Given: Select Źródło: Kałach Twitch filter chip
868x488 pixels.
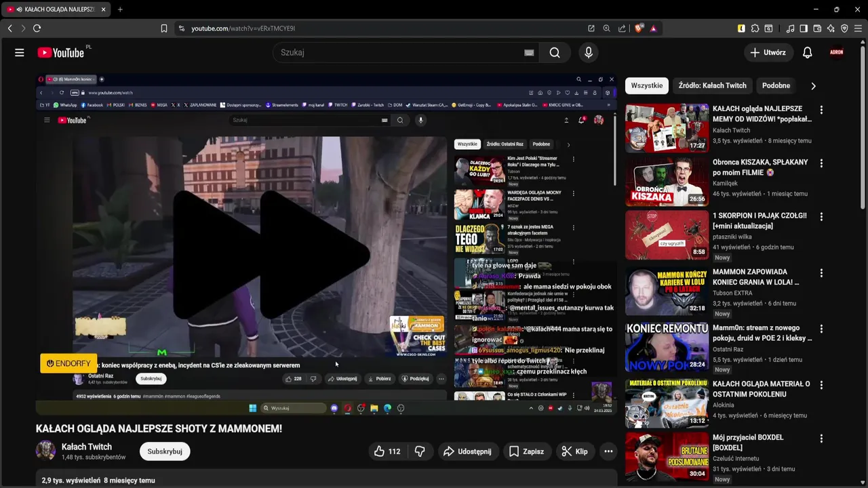Looking at the screenshot, I should click(712, 85).
